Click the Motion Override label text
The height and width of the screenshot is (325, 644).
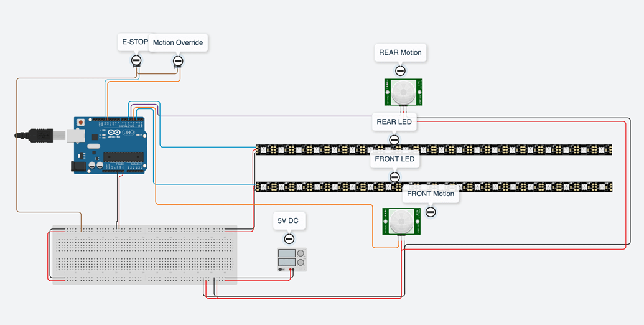[x=178, y=42]
